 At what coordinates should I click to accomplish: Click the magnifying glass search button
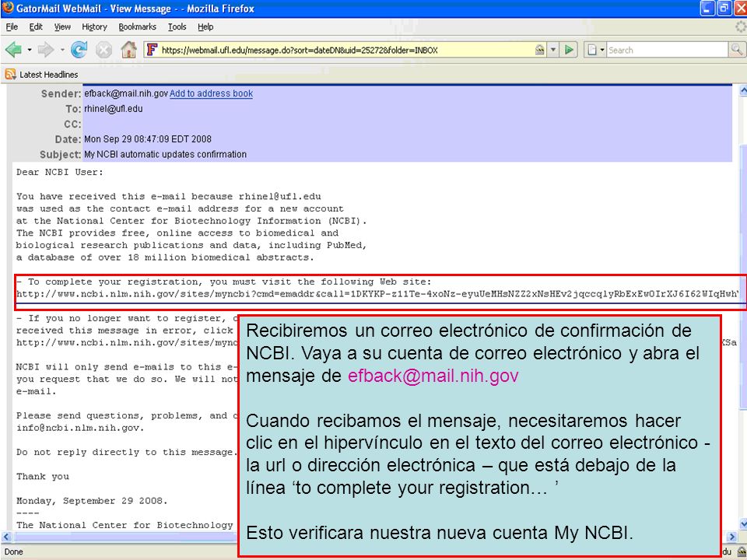[x=737, y=50]
